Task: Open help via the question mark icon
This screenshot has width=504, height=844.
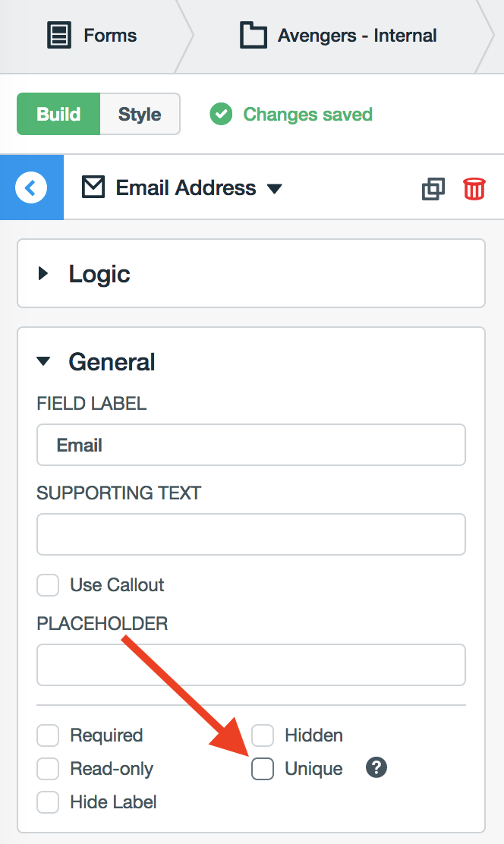Action: [x=376, y=768]
